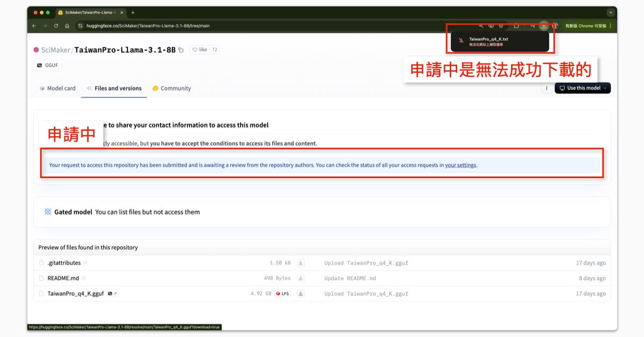Open the Chrome downloads icon in toolbar
The image size is (644, 337).
tap(544, 25)
